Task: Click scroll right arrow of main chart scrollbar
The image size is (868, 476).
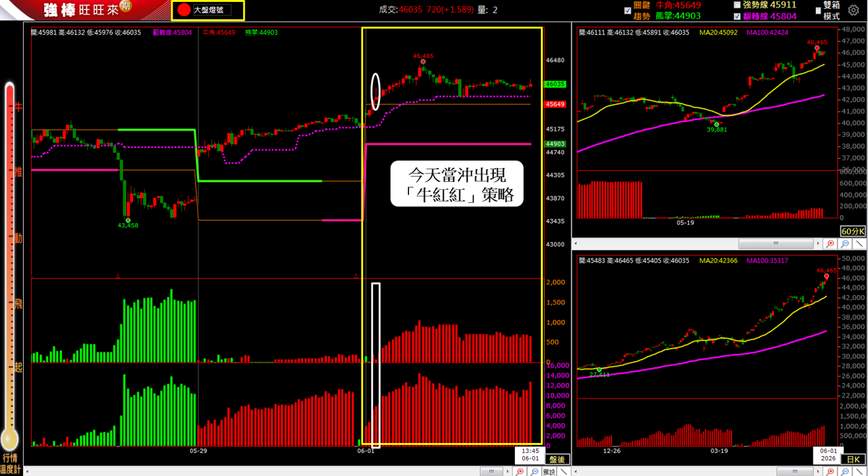Action: coord(508,471)
